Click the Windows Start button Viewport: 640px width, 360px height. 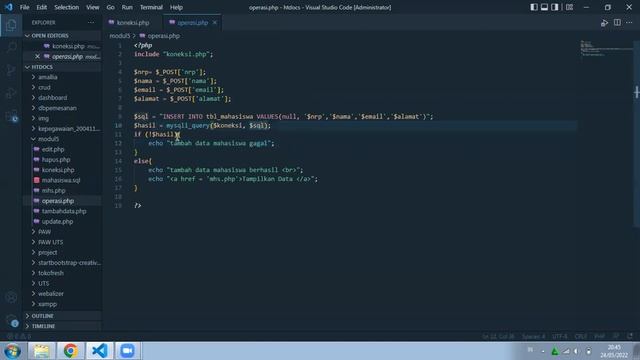coord(12,351)
